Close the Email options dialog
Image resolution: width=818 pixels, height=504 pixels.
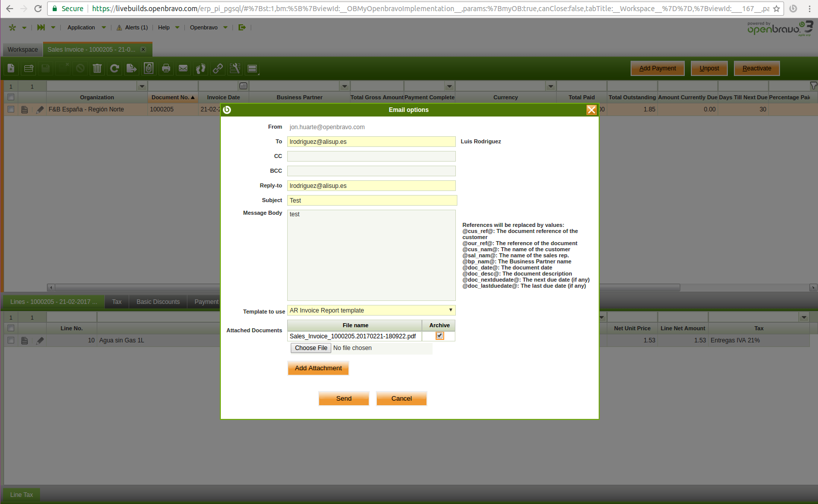591,110
